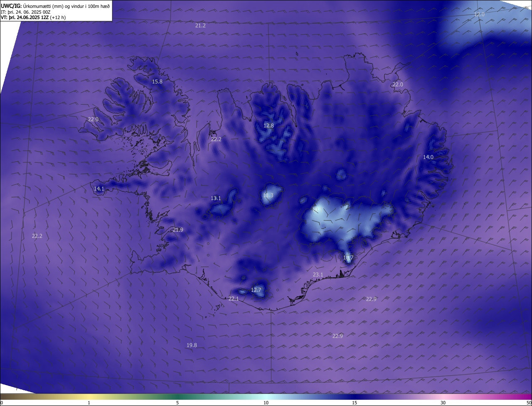Image resolution: width=532 pixels, height=406 pixels.
Task: Click the 23.1 value label
Action: point(318,275)
